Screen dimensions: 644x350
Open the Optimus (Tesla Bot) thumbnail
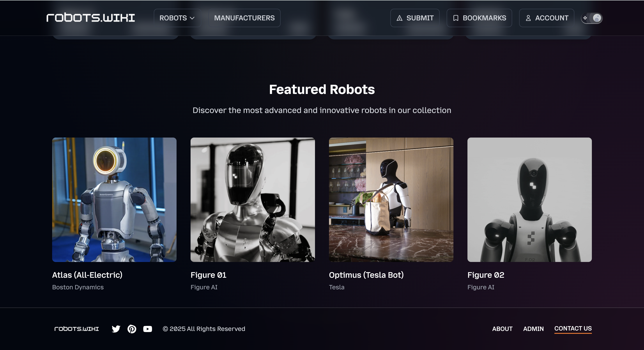click(391, 200)
